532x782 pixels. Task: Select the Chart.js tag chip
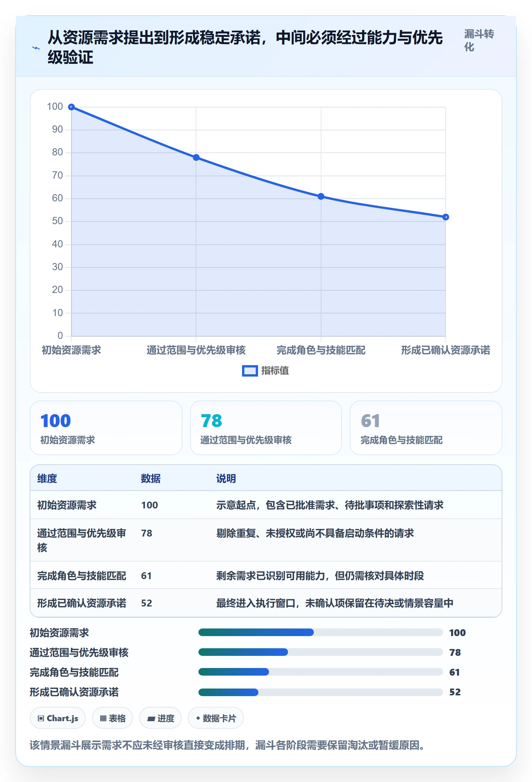coord(58,718)
